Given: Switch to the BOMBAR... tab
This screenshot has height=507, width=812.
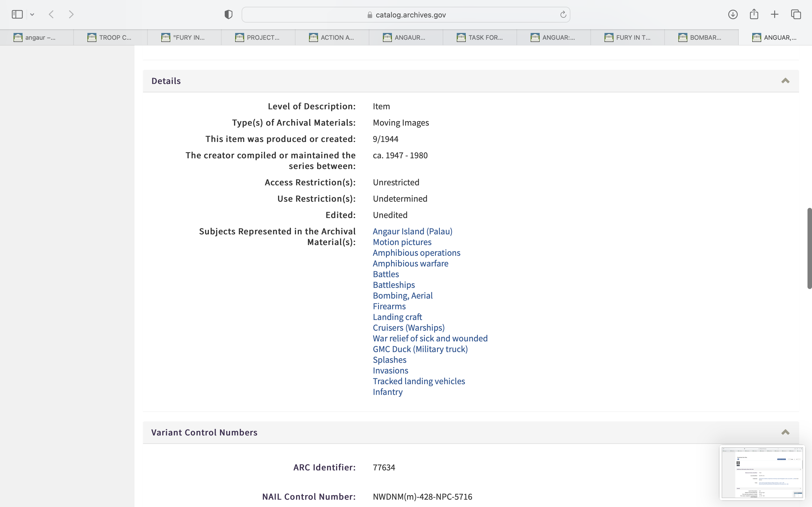Looking at the screenshot, I should pos(701,37).
